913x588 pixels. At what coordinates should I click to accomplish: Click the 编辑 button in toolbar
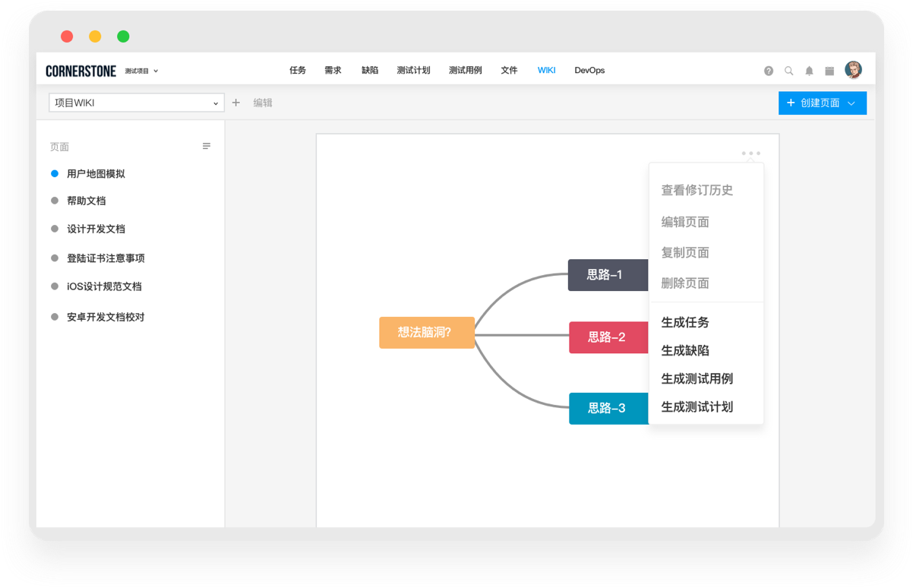coord(263,103)
